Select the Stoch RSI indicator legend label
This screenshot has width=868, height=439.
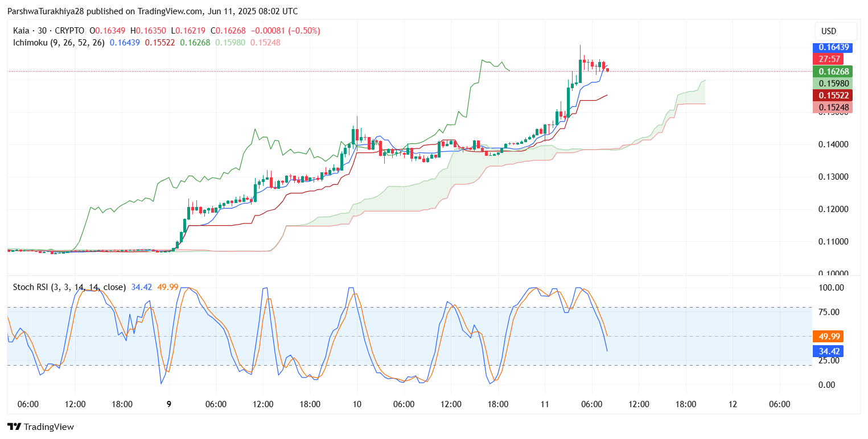coord(69,287)
